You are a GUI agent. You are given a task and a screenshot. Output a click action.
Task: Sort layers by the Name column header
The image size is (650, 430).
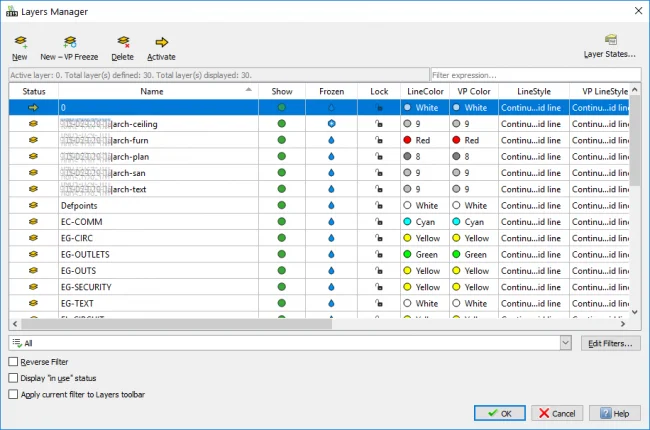tap(152, 91)
